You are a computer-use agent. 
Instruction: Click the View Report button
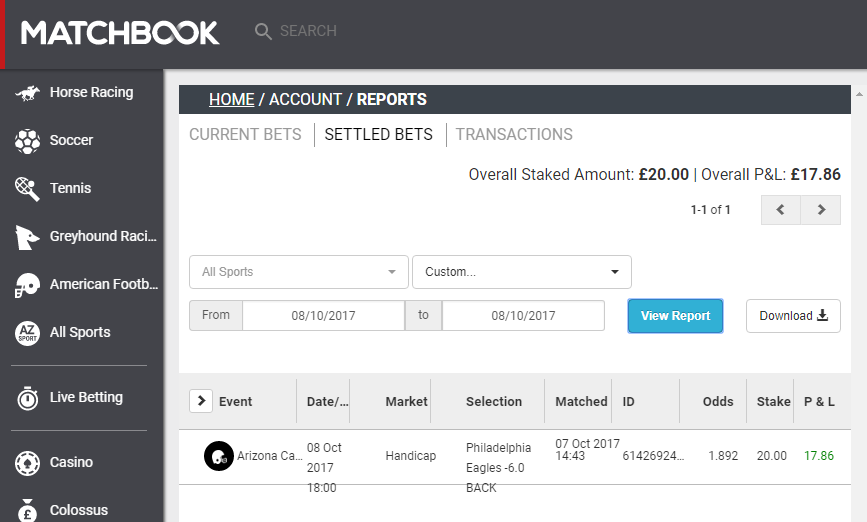tap(675, 316)
